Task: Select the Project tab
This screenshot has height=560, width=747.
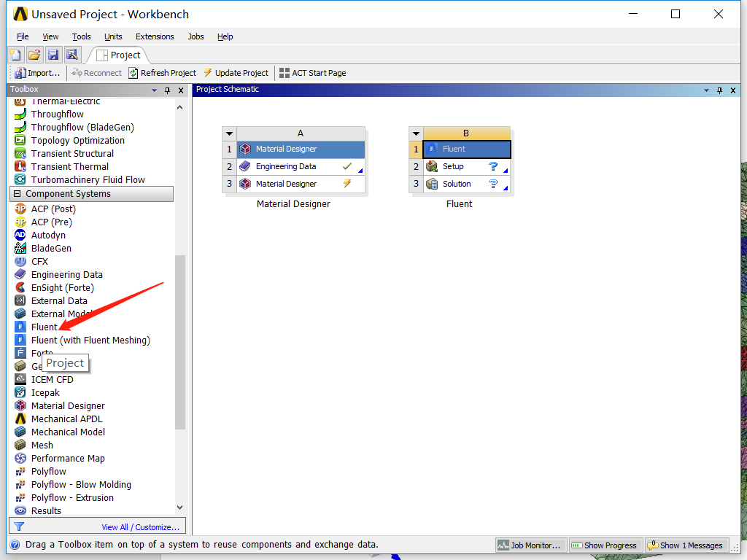Action: [119, 55]
